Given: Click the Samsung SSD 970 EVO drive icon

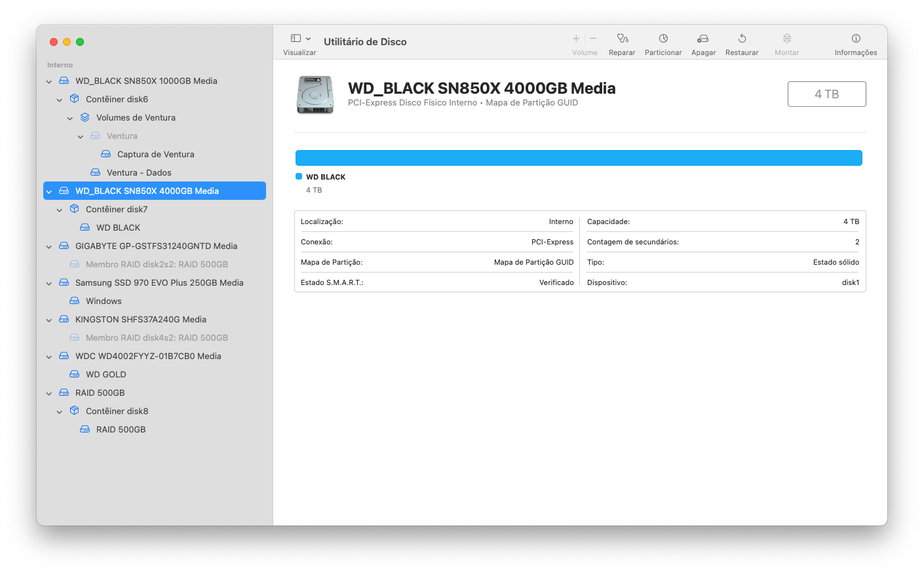Looking at the screenshot, I should point(64,282).
